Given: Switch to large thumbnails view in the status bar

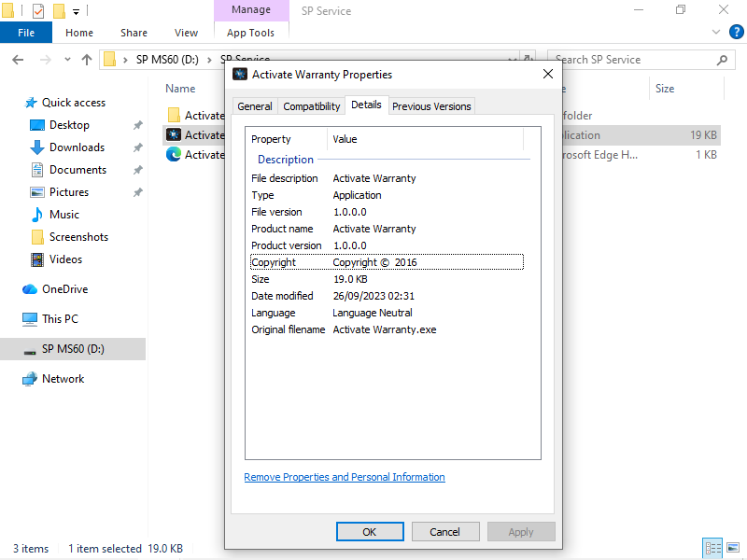Looking at the screenshot, I should point(731,549).
